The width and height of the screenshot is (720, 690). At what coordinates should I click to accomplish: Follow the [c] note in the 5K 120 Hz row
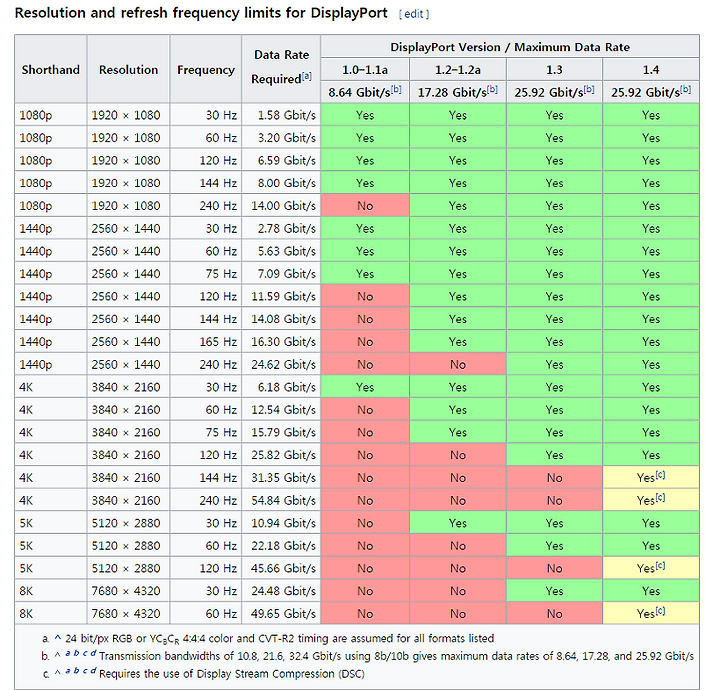pos(660,565)
